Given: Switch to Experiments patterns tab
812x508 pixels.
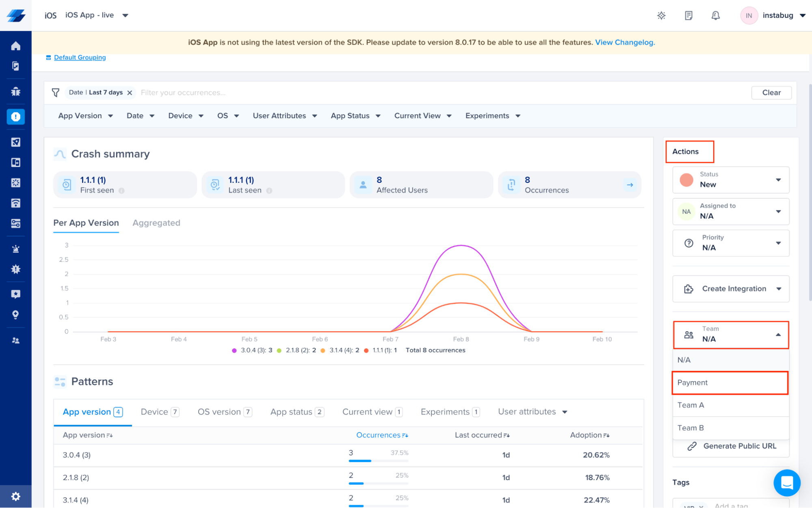Looking at the screenshot, I should point(450,412).
